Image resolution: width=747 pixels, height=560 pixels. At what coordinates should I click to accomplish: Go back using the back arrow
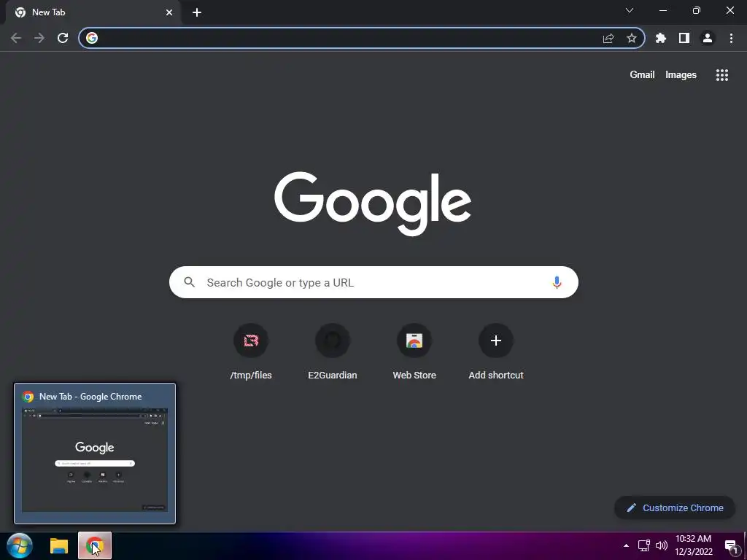pos(16,38)
